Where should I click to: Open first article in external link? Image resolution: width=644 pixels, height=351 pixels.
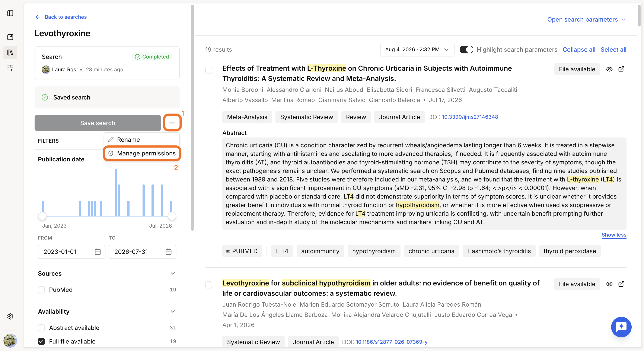pos(621,69)
